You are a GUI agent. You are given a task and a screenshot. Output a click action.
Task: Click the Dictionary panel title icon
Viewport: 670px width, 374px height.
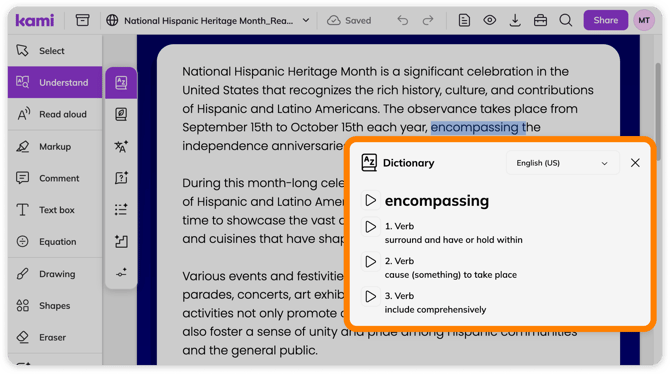[x=369, y=162]
